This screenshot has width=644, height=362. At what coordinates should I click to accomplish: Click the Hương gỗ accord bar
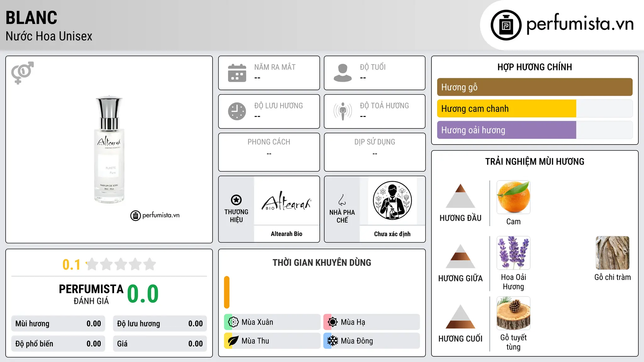[535, 87]
